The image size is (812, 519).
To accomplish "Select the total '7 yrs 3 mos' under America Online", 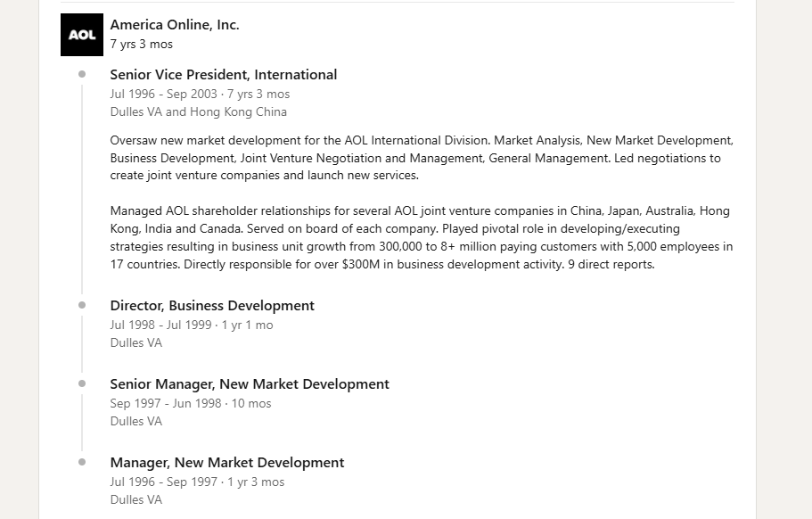I will coord(142,44).
